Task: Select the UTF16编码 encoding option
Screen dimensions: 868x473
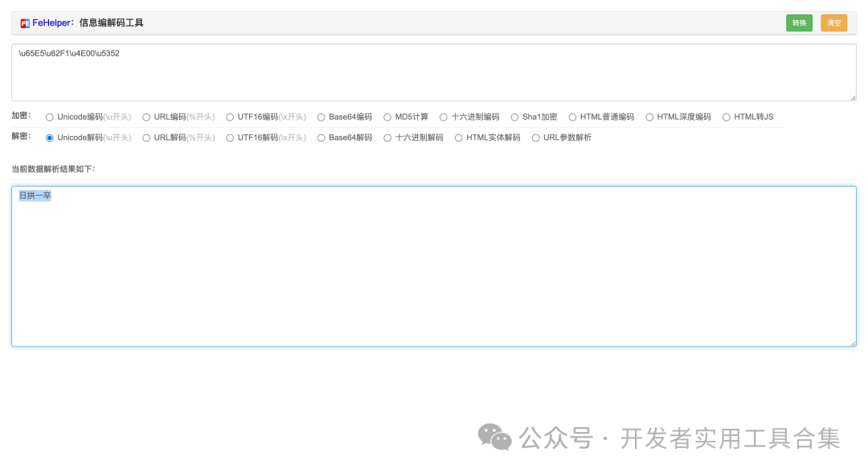Action: tap(229, 117)
